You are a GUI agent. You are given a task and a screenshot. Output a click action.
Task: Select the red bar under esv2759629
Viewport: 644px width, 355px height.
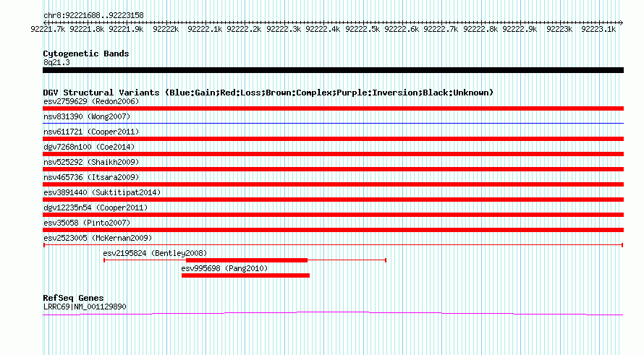pos(333,108)
